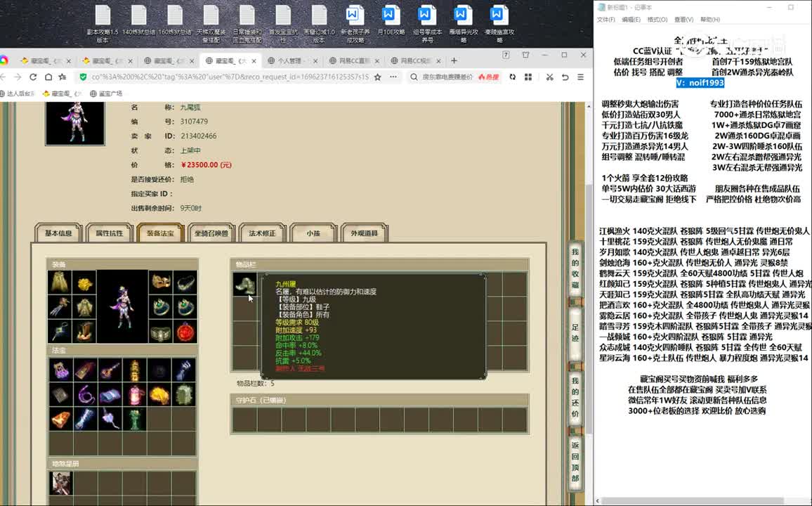Open the 外观道具 tab
The image size is (812, 506).
pyautogui.click(x=364, y=233)
